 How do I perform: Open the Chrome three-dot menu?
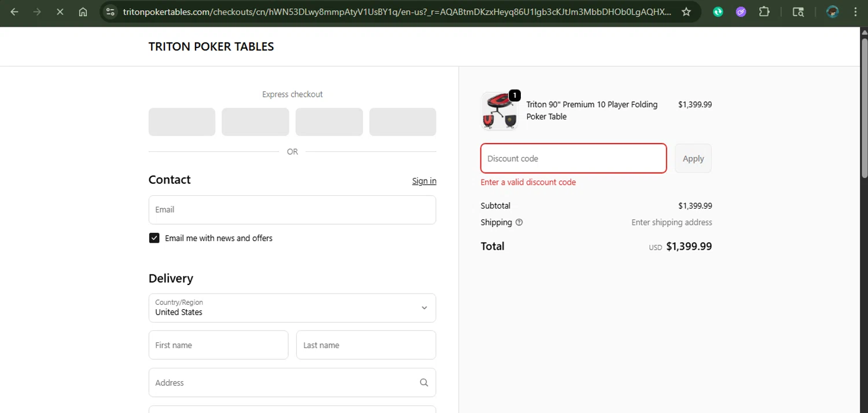click(856, 12)
